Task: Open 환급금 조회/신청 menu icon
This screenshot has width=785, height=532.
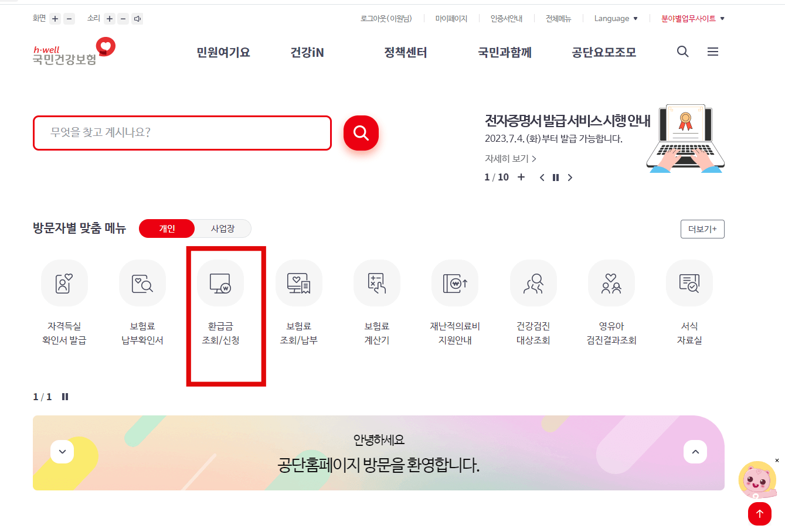Action: click(x=220, y=282)
